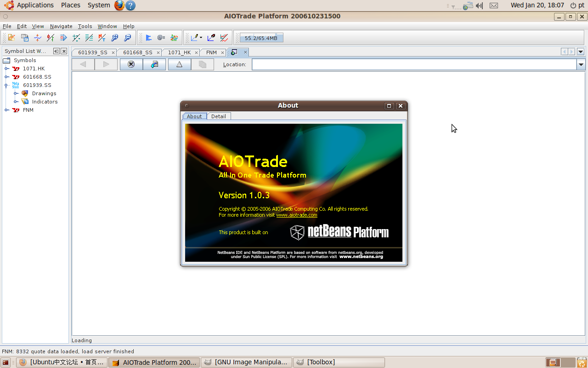Expand the 601668.SS tree node

(7, 77)
